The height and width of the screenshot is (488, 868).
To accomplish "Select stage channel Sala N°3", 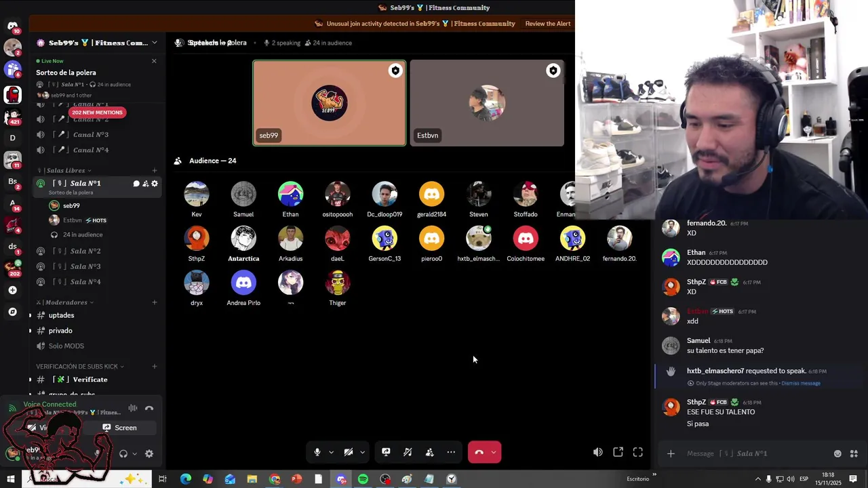I will point(85,266).
